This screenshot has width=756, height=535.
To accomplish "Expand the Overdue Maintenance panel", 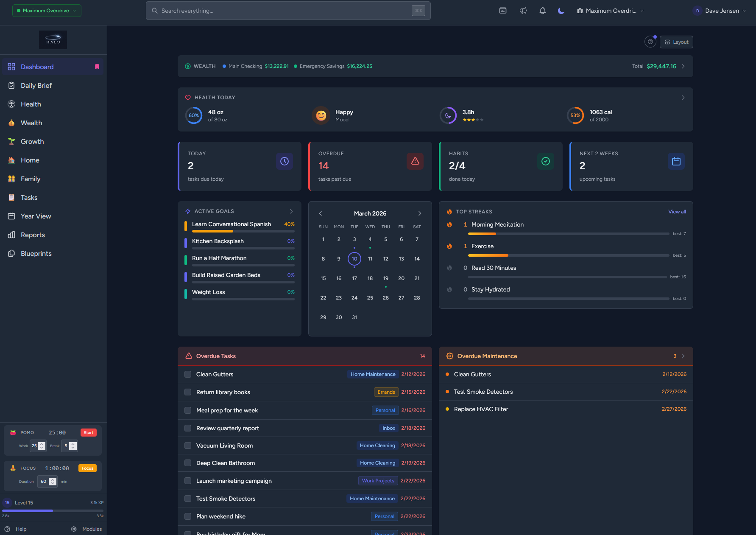I will [683, 356].
